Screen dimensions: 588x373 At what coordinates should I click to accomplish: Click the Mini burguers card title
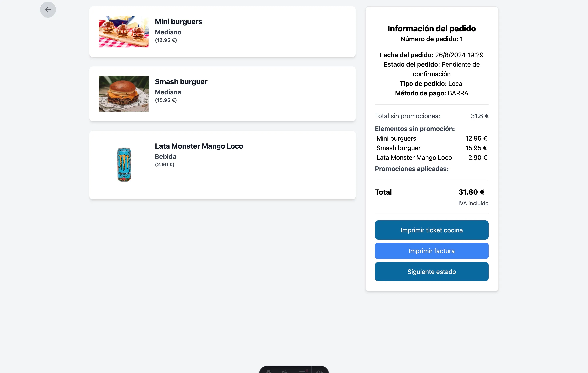coord(178,22)
